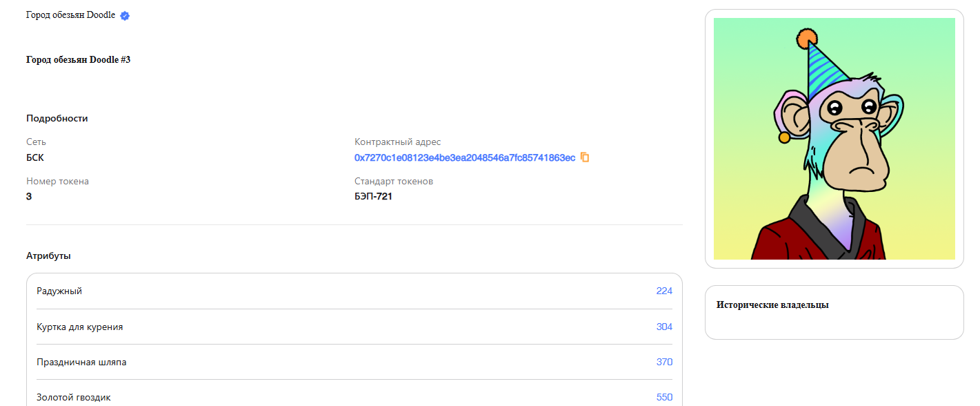Click the blue verified badge icon

point(125,16)
